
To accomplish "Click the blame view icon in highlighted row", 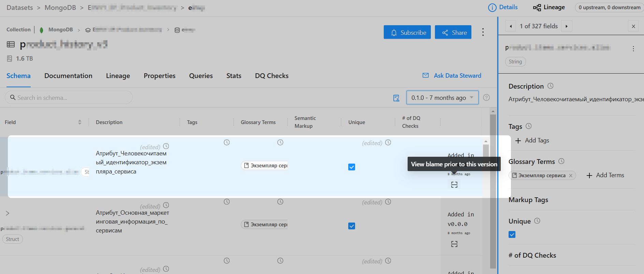I will click(x=454, y=184).
